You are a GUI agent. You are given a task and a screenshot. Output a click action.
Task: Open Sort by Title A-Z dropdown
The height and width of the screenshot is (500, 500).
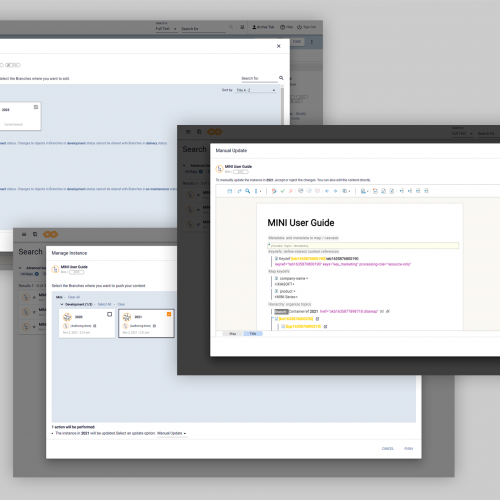(256, 90)
